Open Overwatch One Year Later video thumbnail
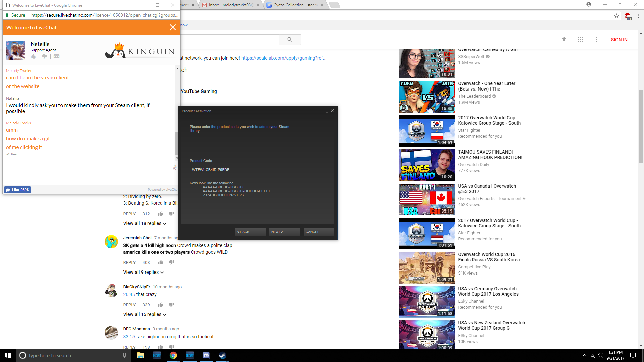 427,97
